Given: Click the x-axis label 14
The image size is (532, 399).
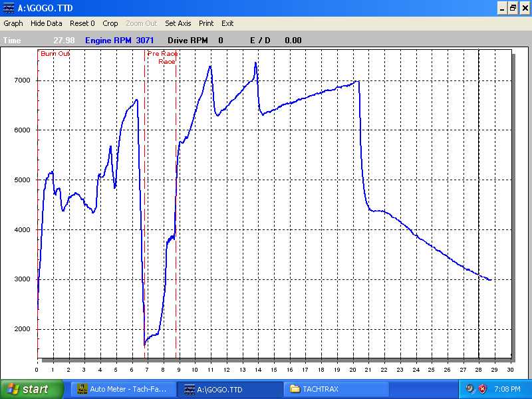Looking at the screenshot, I should 258,370.
